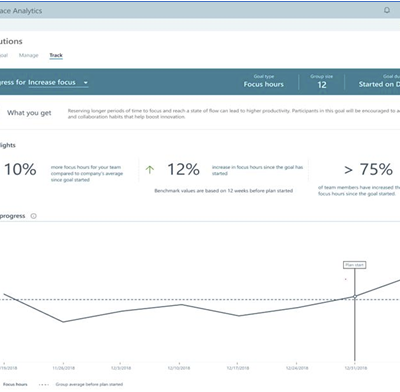Switch to the Track tab
Screen dimensions: 400x392
point(56,55)
